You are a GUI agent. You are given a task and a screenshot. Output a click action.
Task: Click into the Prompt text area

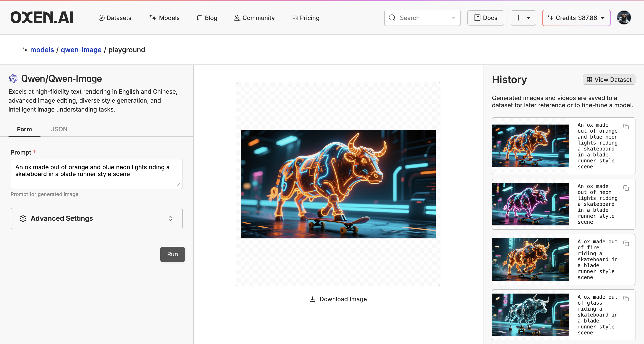click(96, 174)
